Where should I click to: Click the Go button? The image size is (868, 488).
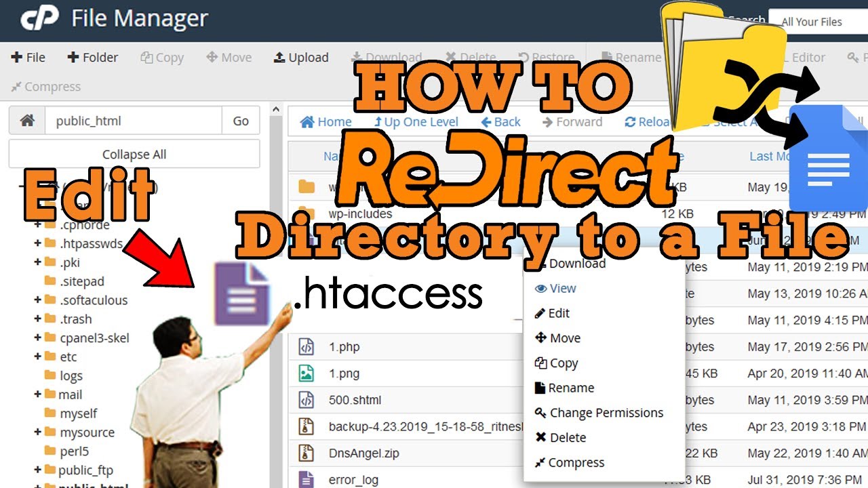coord(240,120)
